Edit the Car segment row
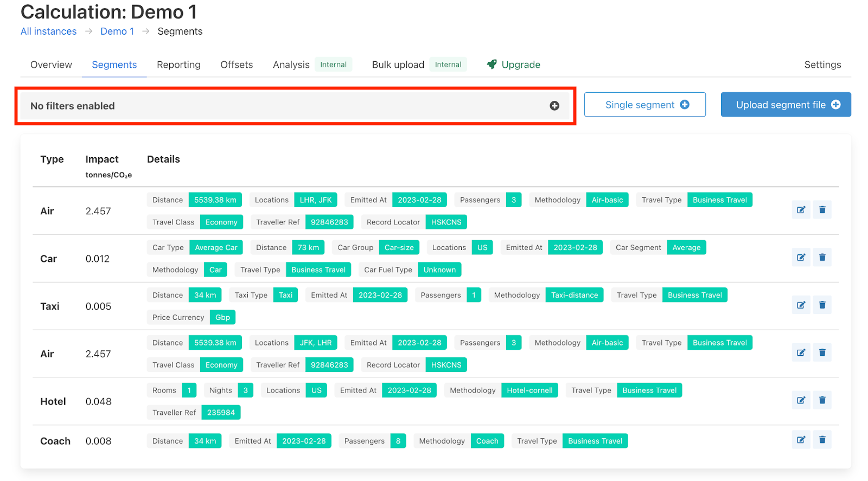Screen dimensions: 868x481 point(801,258)
